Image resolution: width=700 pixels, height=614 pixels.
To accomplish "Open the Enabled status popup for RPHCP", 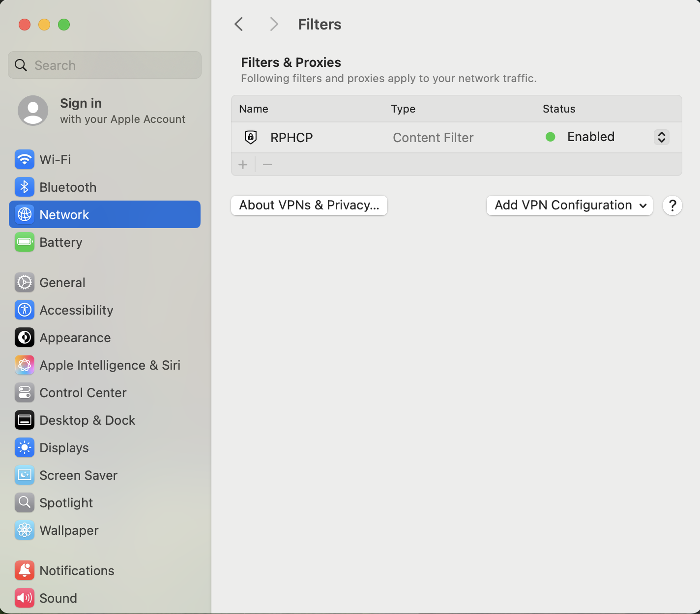I will (x=661, y=137).
